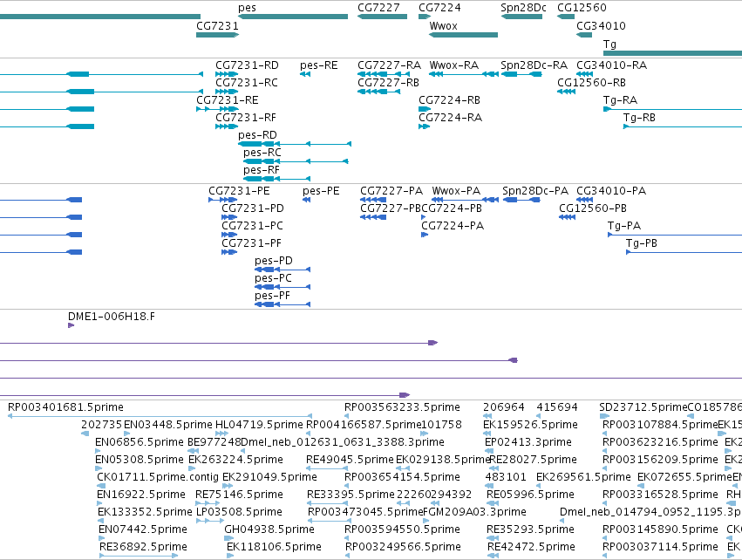Screen dimensions: 742x560
Task: Select EST EP02413.3prime label
Action: tap(528, 442)
